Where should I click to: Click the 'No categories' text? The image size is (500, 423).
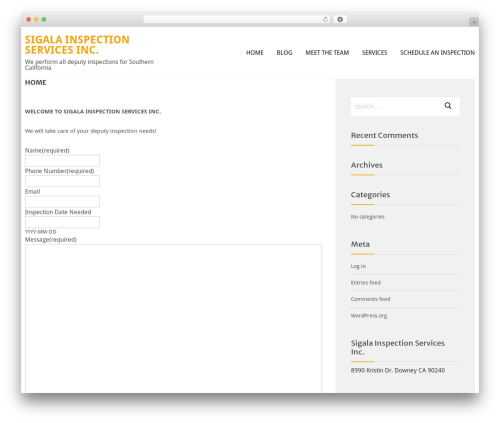(367, 217)
